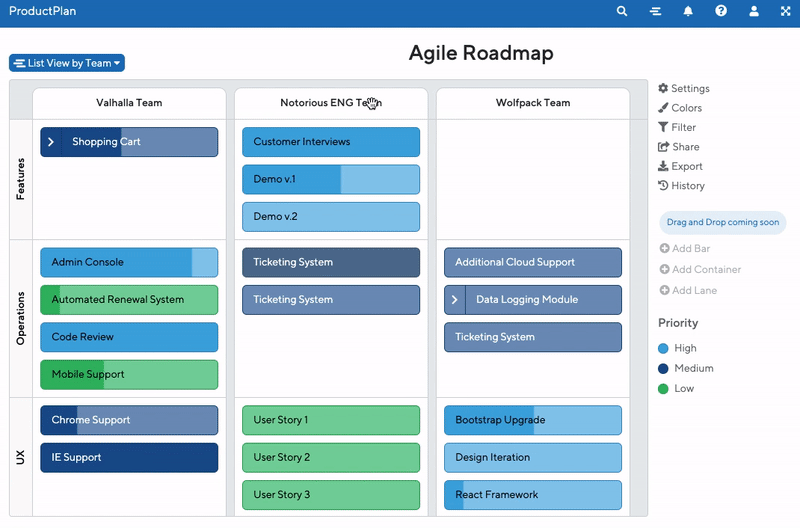Open the User Story 1 bar
Screen dimensions: 800x528
[331, 420]
